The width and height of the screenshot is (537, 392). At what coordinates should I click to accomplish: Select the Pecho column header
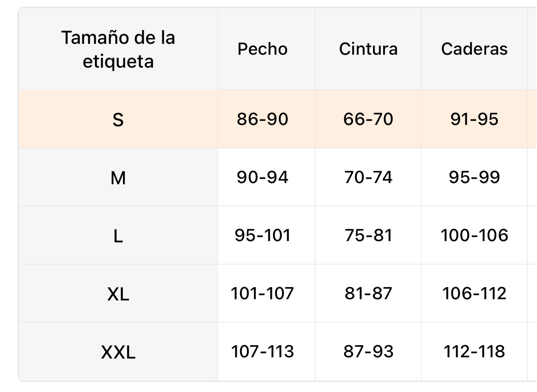pos(263,49)
